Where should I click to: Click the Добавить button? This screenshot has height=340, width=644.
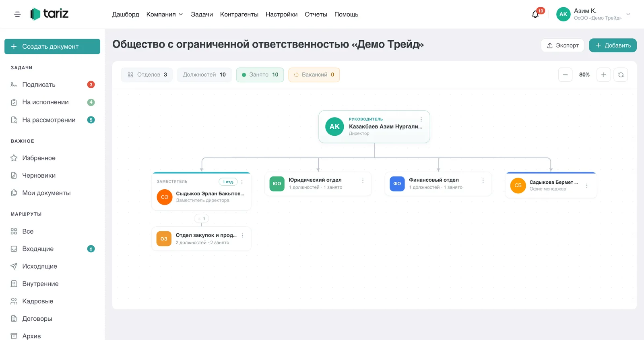(x=613, y=45)
